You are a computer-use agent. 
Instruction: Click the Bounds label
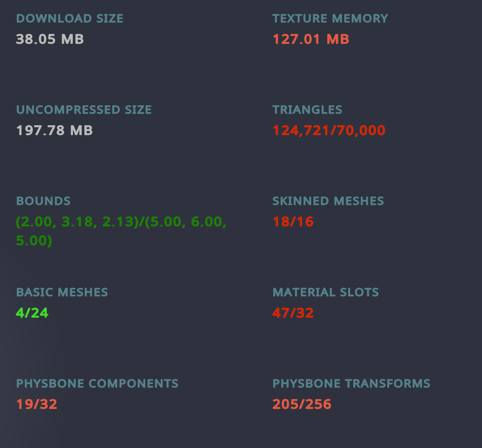tap(43, 201)
